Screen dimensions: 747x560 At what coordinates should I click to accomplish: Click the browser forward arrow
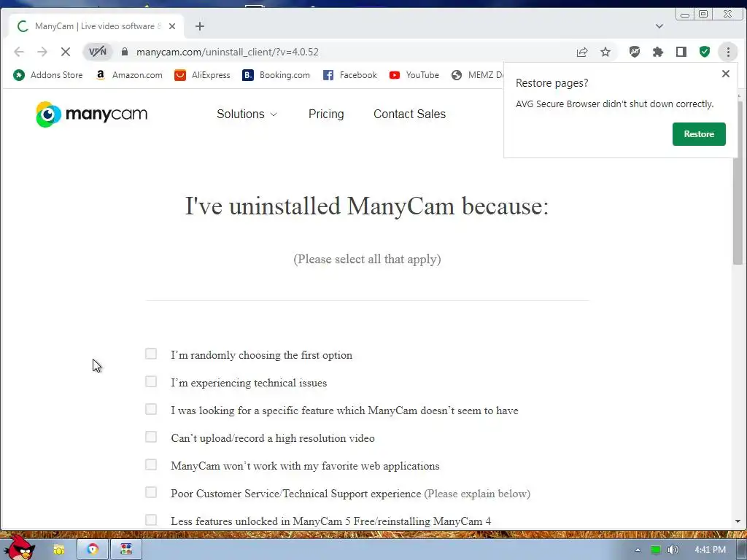(42, 52)
